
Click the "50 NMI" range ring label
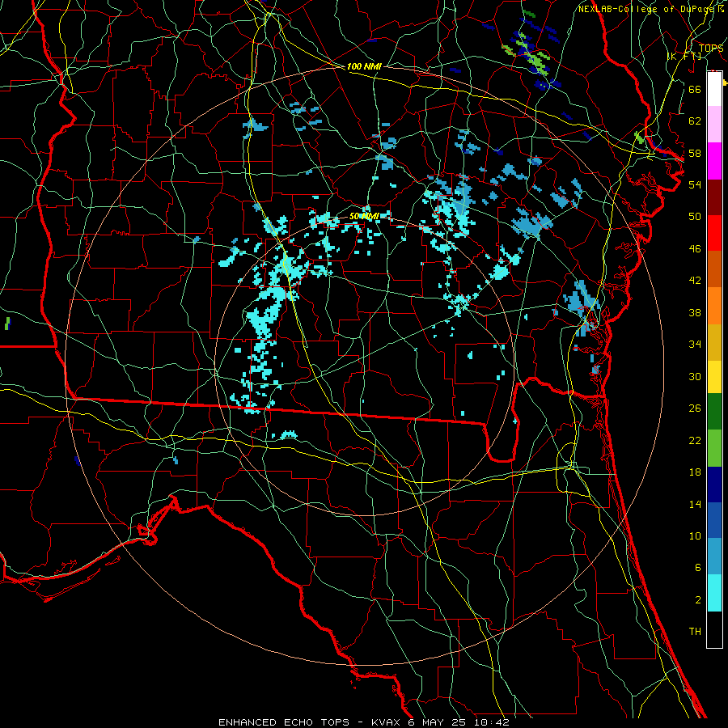coord(364,216)
